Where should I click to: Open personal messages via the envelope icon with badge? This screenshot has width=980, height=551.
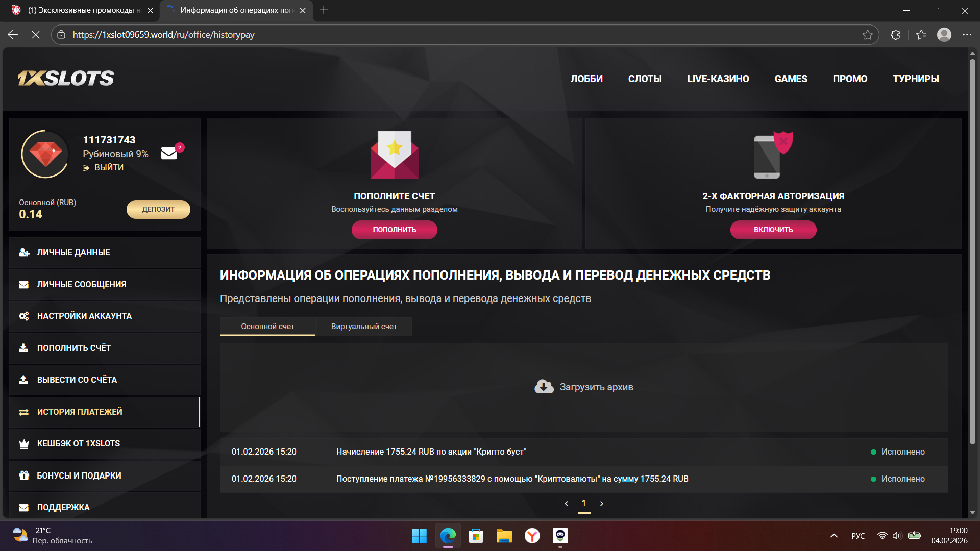coord(168,153)
